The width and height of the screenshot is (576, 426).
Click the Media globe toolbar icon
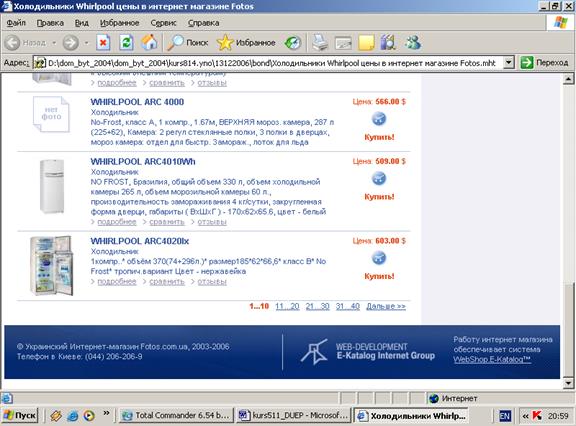(293, 43)
